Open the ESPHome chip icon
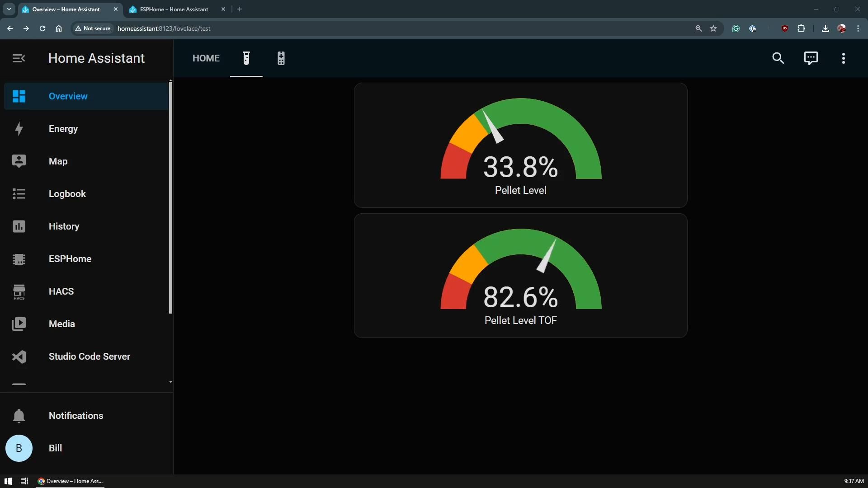Image resolution: width=868 pixels, height=488 pixels. (x=19, y=259)
